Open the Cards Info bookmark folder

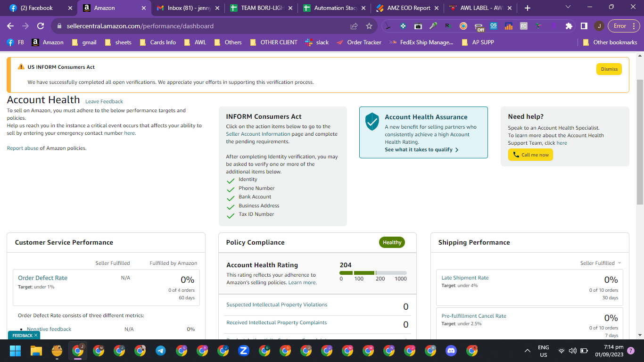(x=157, y=42)
